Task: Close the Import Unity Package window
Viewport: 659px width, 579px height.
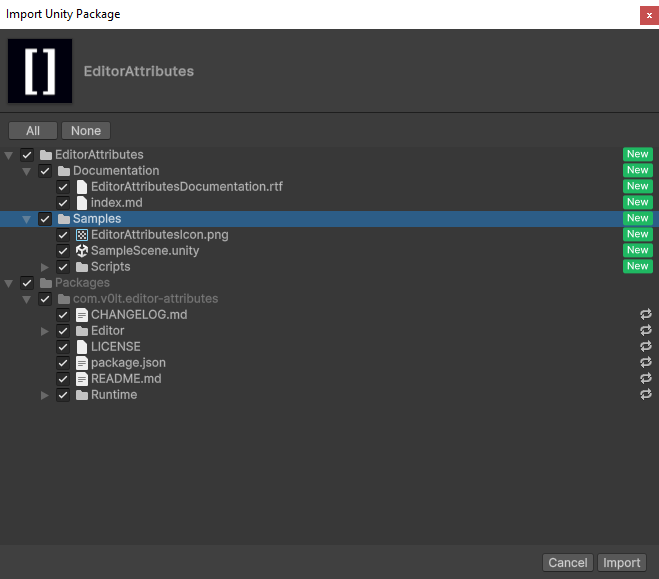Action: pyautogui.click(x=649, y=16)
